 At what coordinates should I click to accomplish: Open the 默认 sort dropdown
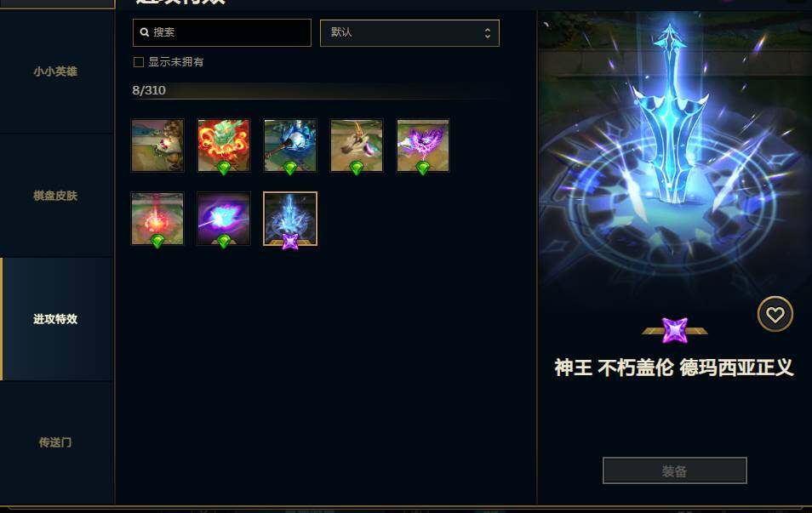409,32
